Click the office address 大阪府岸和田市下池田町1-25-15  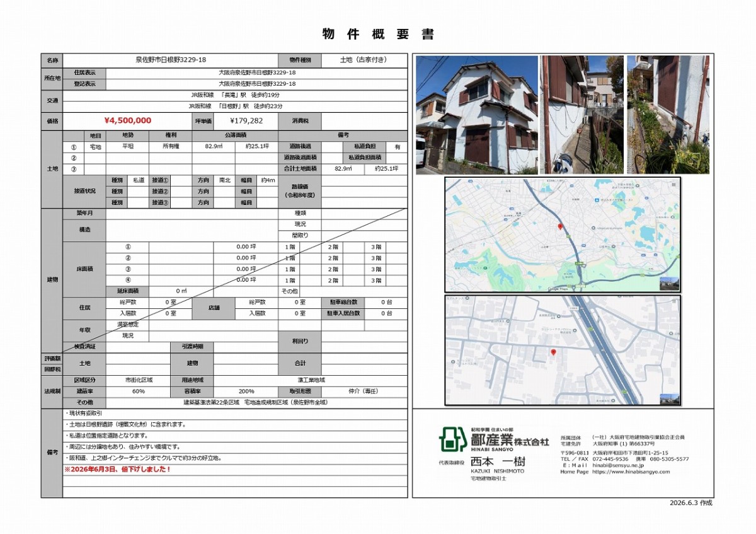pyautogui.click(x=631, y=453)
